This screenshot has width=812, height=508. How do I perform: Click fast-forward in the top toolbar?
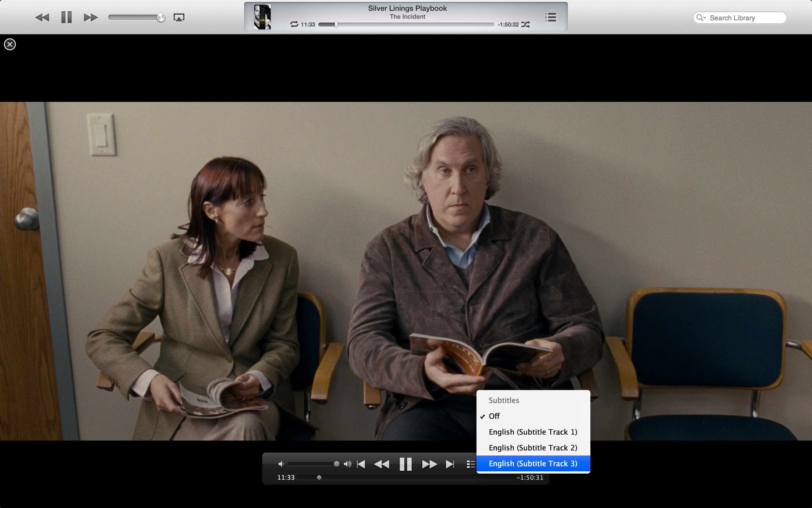coord(91,17)
